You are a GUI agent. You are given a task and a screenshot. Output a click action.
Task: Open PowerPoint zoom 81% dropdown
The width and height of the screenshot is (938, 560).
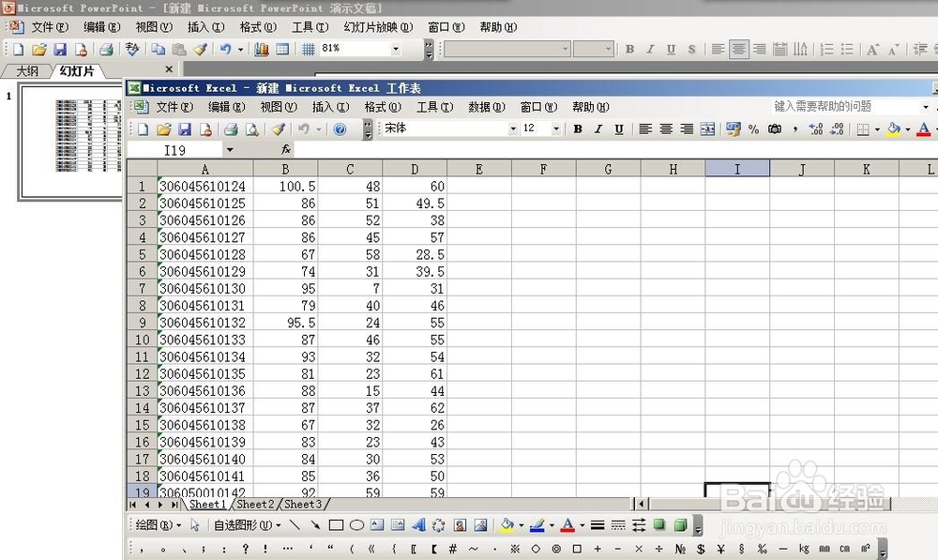(396, 49)
